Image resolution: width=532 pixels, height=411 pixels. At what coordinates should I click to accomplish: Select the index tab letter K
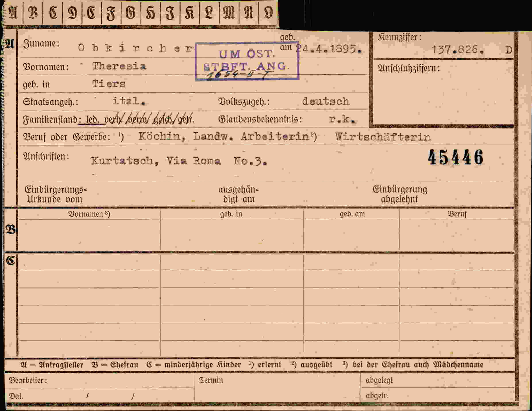tap(189, 12)
